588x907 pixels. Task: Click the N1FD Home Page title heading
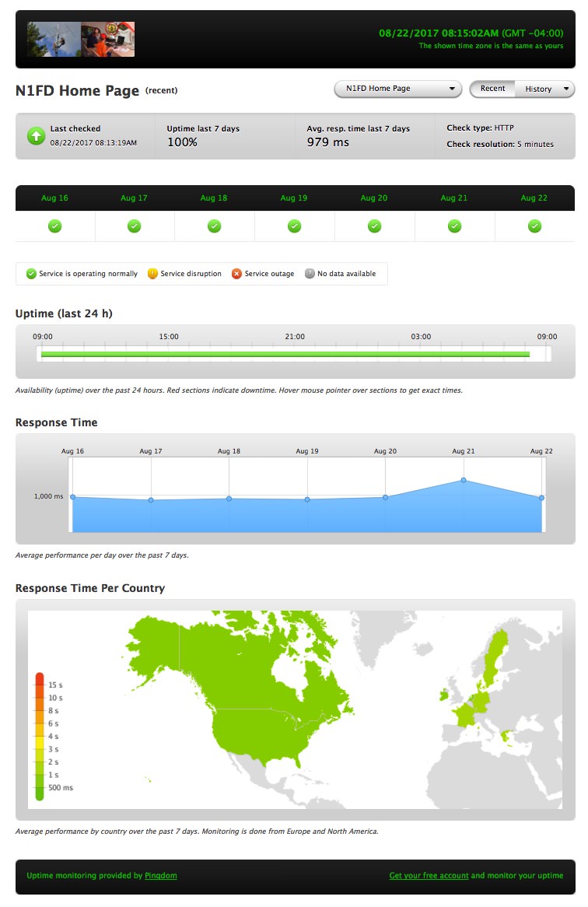[77, 91]
